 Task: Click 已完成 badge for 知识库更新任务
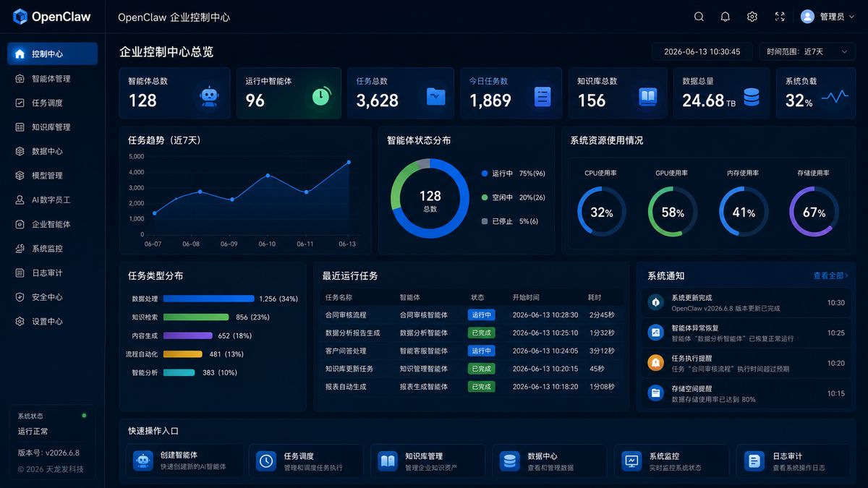pyautogui.click(x=481, y=369)
